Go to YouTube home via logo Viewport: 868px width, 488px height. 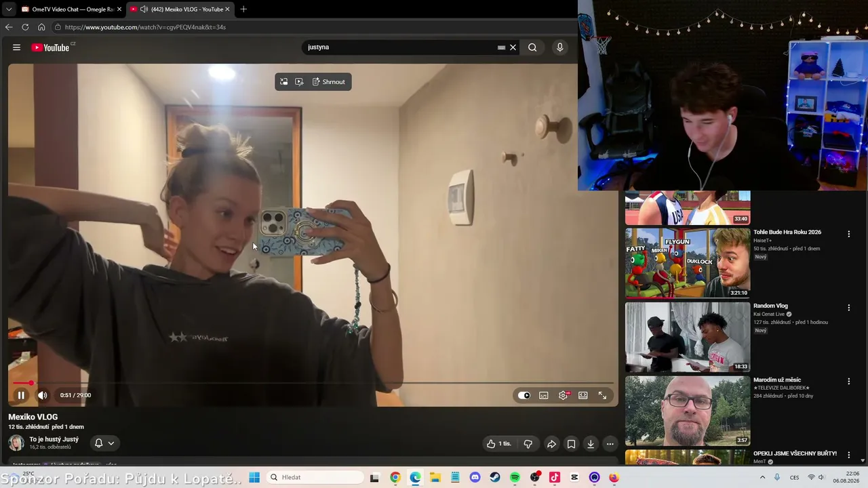[50, 47]
